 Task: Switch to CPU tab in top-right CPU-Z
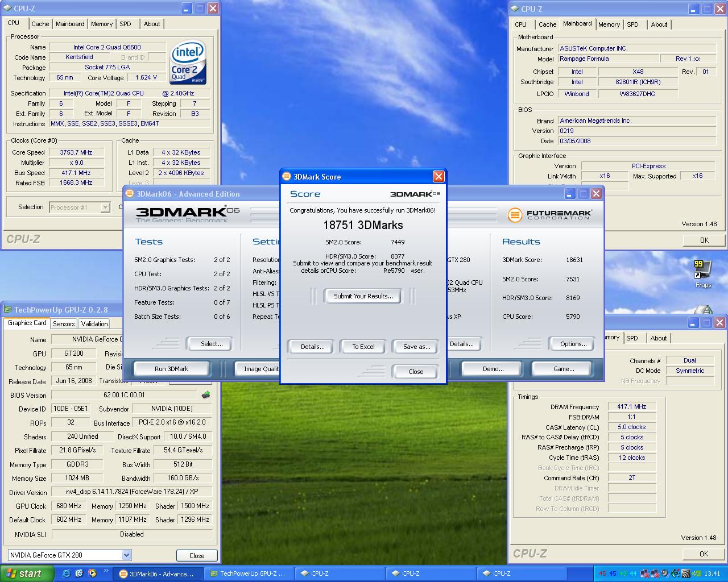pyautogui.click(x=521, y=24)
